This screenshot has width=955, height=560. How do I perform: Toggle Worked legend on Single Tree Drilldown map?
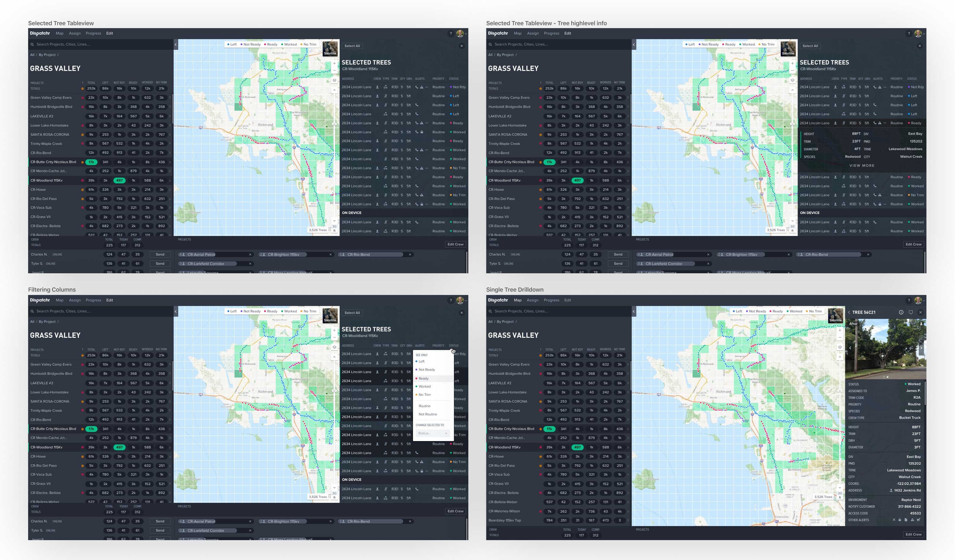(795, 311)
